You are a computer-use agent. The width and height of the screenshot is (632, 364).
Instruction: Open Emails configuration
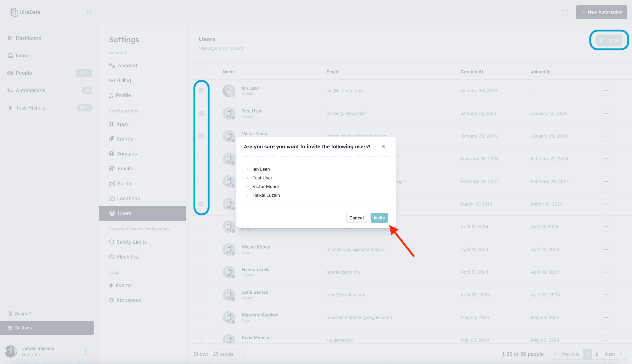pos(125,169)
